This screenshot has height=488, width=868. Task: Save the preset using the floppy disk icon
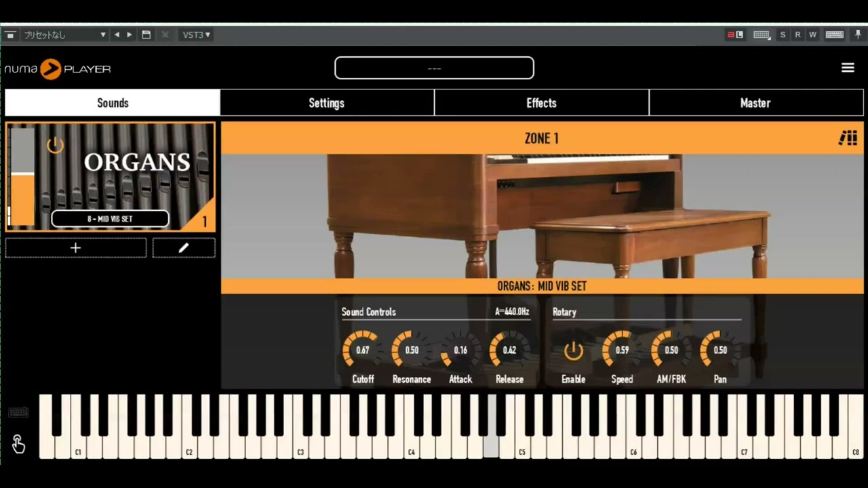(x=146, y=35)
